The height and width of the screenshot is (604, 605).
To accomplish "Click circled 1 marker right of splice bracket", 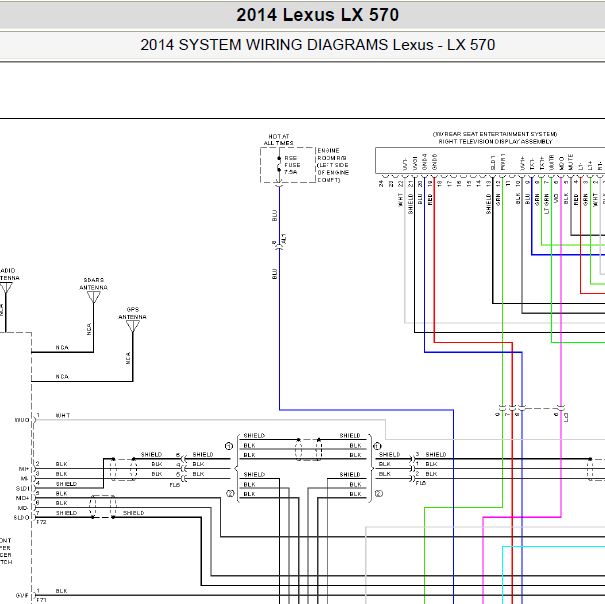I will click(377, 447).
